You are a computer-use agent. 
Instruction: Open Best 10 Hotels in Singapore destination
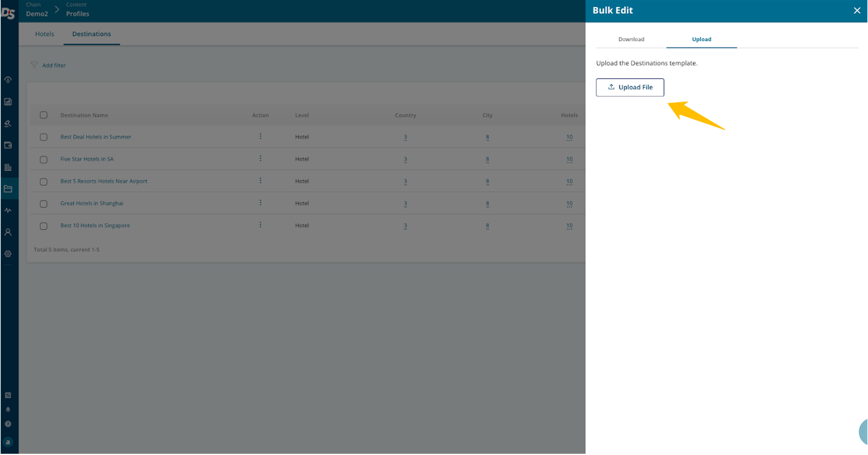[x=95, y=226]
